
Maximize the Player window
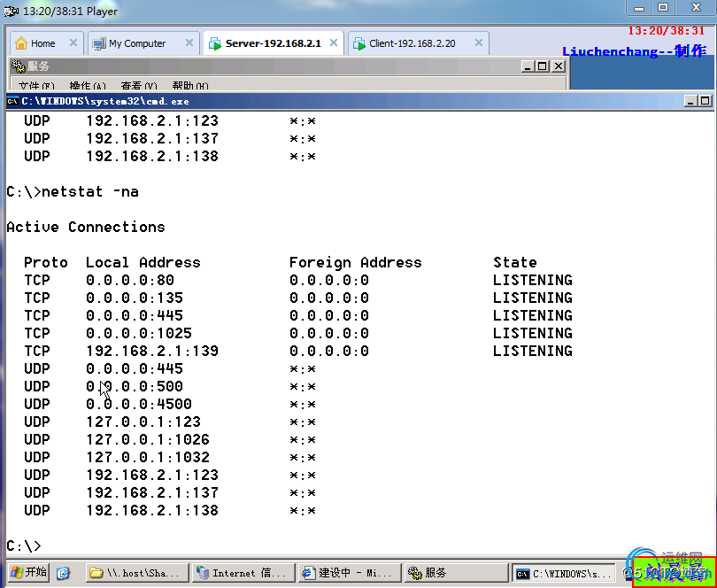click(x=663, y=8)
